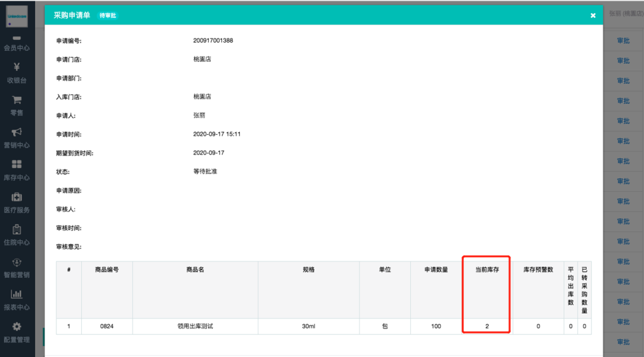Open 报表中心 bar chart icon
This screenshot has width=644, height=357.
click(x=17, y=294)
